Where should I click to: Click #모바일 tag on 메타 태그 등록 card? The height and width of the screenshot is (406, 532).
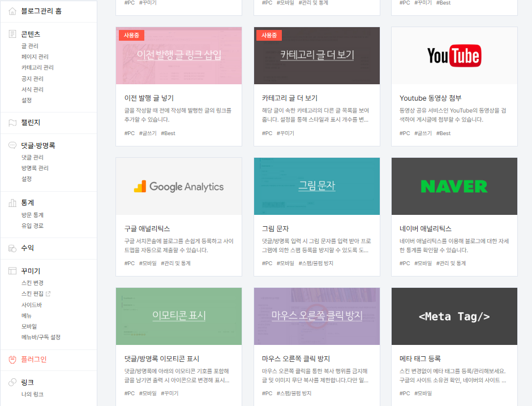click(423, 394)
